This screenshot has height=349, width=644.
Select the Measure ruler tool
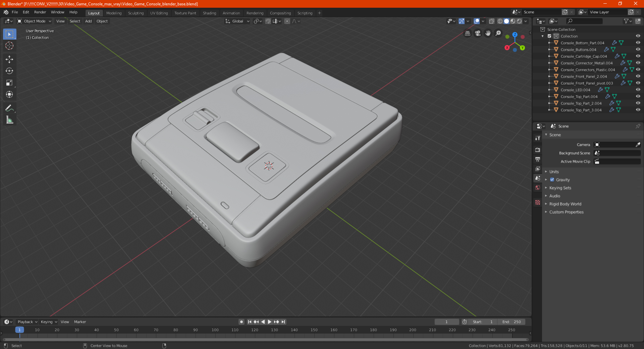click(x=9, y=120)
